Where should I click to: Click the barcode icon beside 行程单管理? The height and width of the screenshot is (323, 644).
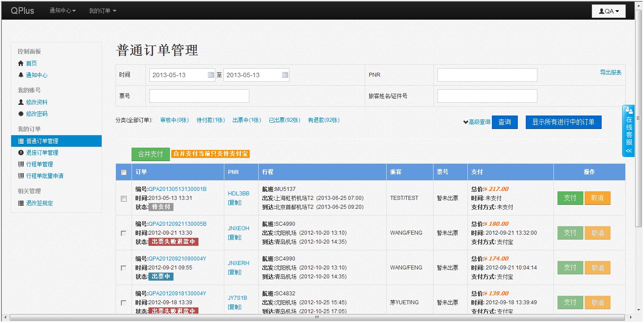[x=21, y=164]
